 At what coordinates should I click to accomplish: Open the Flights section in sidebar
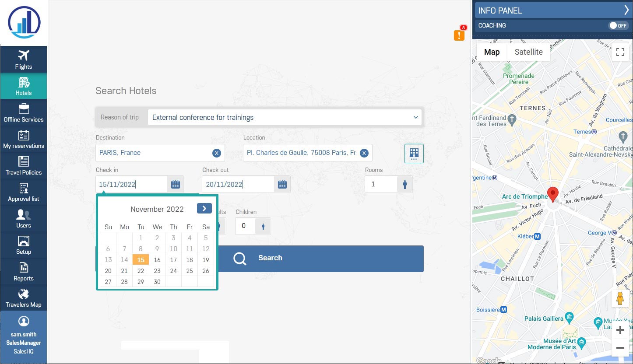point(23,59)
